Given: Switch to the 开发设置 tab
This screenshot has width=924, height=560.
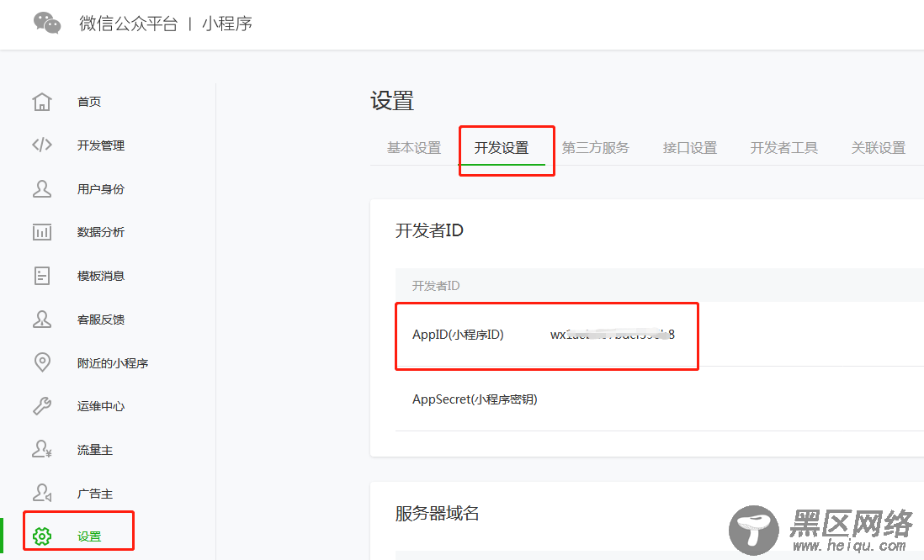Looking at the screenshot, I should (502, 147).
